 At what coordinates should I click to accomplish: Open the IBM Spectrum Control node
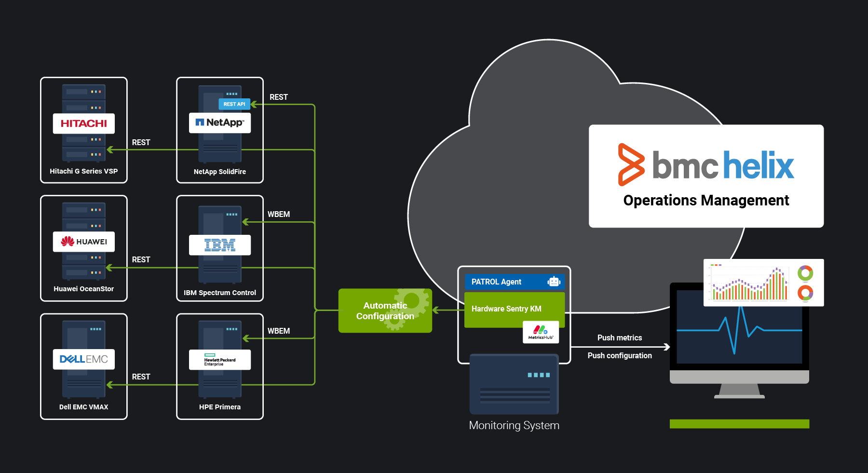pos(219,246)
